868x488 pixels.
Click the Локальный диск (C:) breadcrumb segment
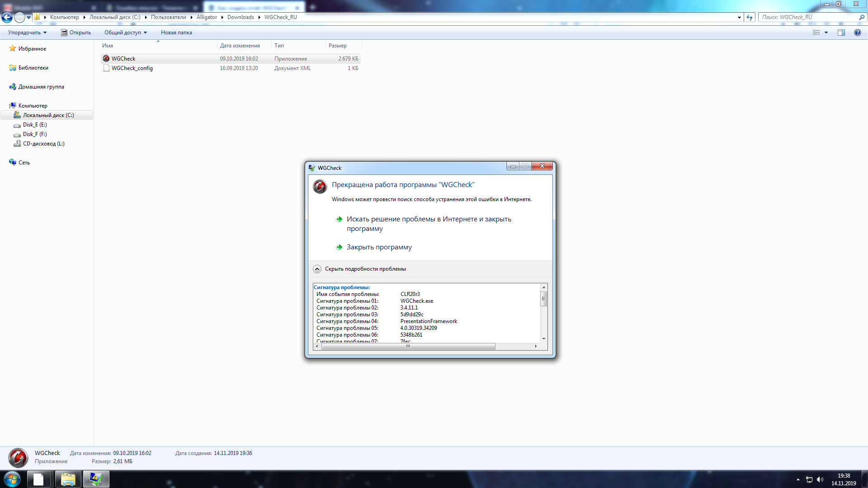pos(115,17)
